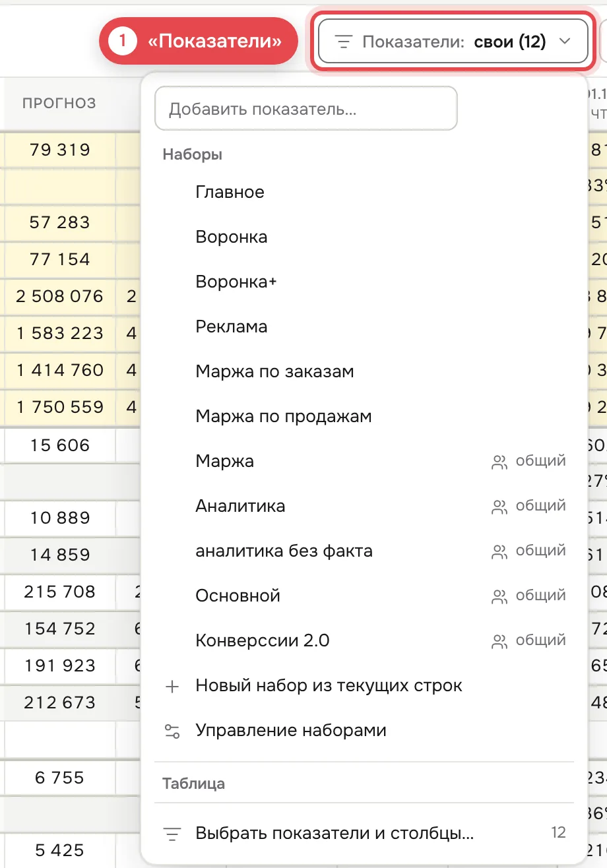Select the «Главное» indicator set

[x=364, y=192]
